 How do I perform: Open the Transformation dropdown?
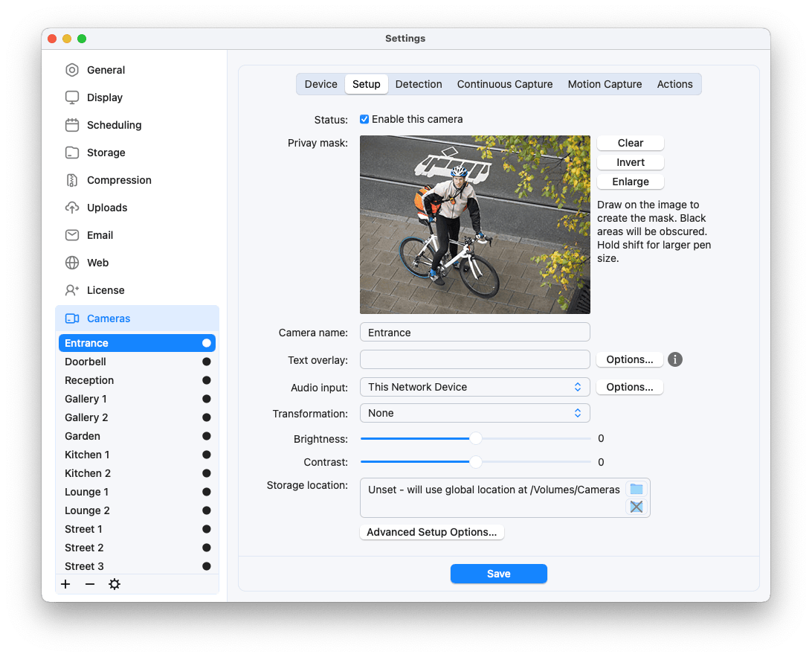click(474, 413)
